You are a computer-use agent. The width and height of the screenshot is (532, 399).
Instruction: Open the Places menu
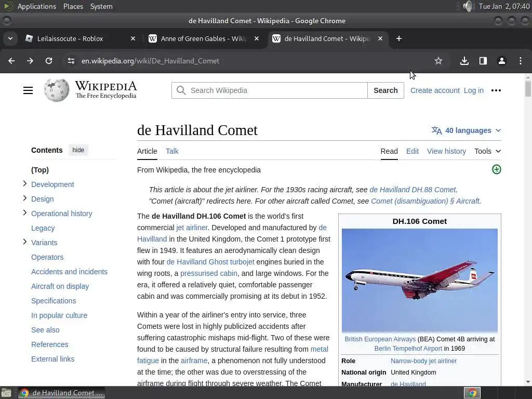click(73, 6)
